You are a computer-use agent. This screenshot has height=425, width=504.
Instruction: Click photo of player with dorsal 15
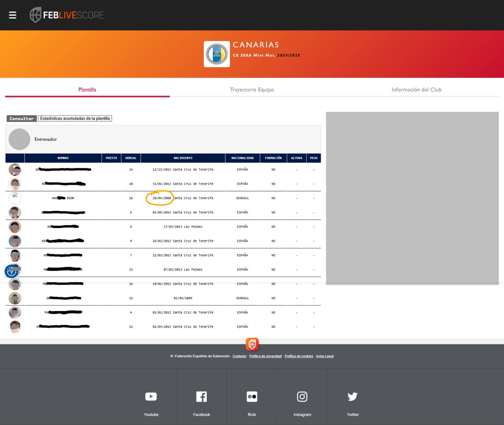pyautogui.click(x=15, y=298)
